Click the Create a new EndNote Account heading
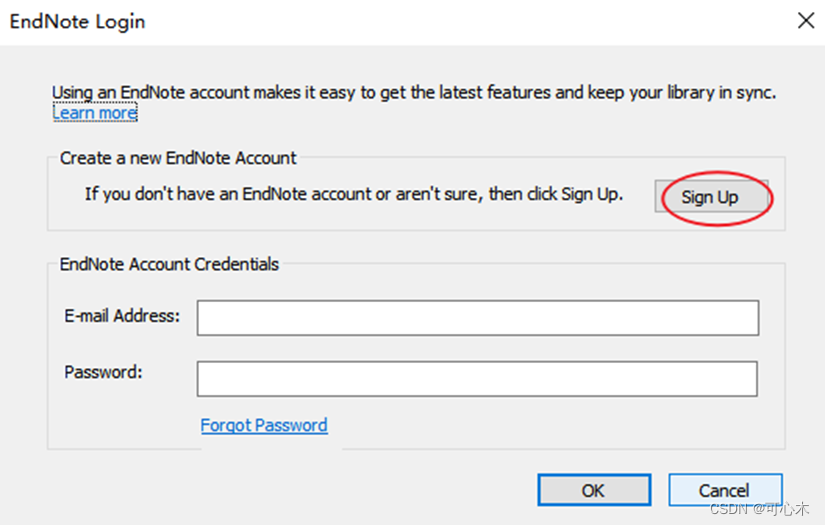The width and height of the screenshot is (825, 525). point(178,158)
